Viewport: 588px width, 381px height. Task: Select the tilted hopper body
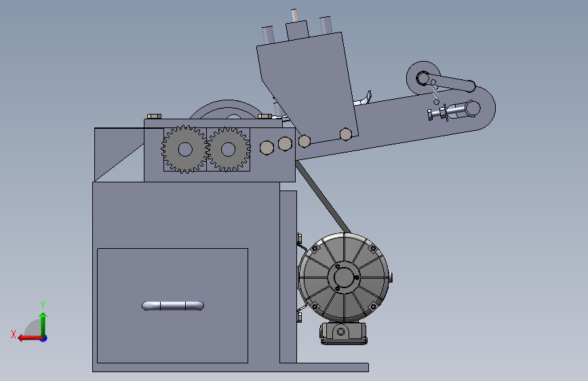point(307,88)
